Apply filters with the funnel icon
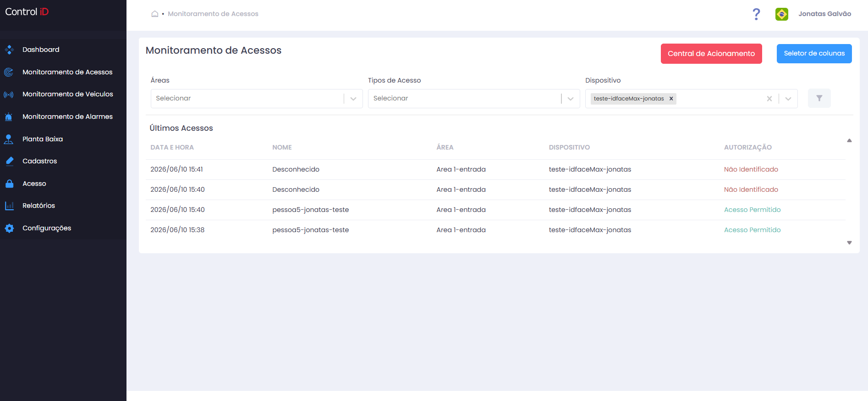Image resolution: width=868 pixels, height=401 pixels. (x=819, y=98)
